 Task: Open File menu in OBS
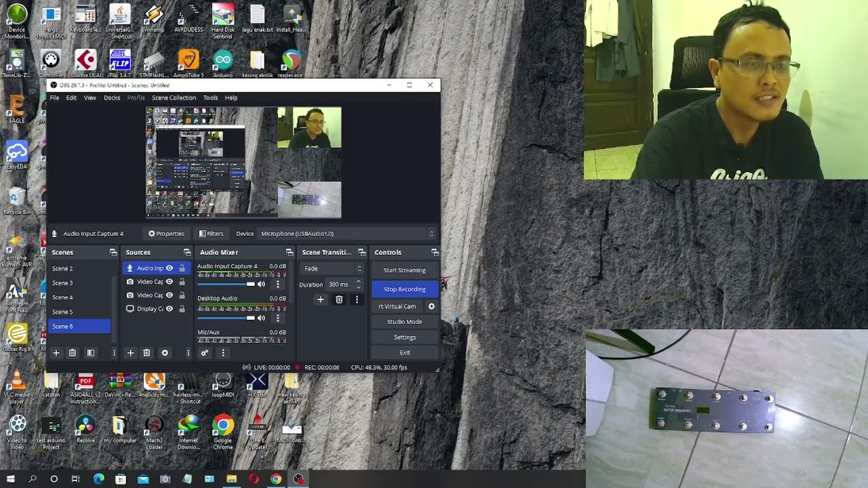(54, 98)
